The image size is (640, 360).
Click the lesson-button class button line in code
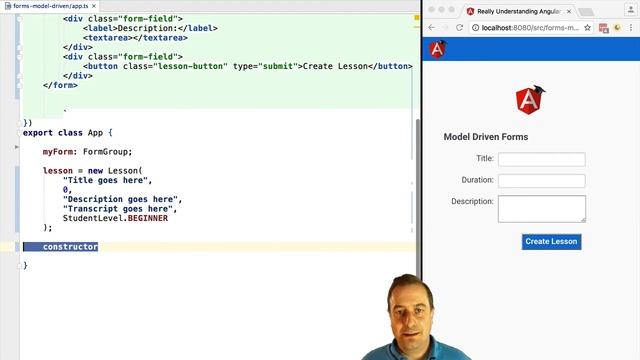coord(248,66)
